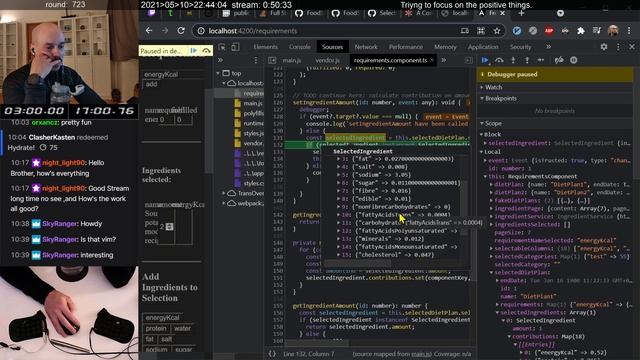Image resolution: width=640 pixels, height=360 pixels.
Task: Bookmark this page with the star icon
Action: coord(497,31)
